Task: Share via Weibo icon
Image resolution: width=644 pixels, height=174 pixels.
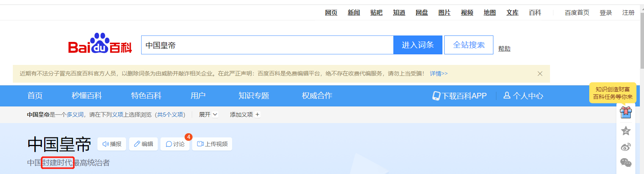Action: click(x=626, y=147)
